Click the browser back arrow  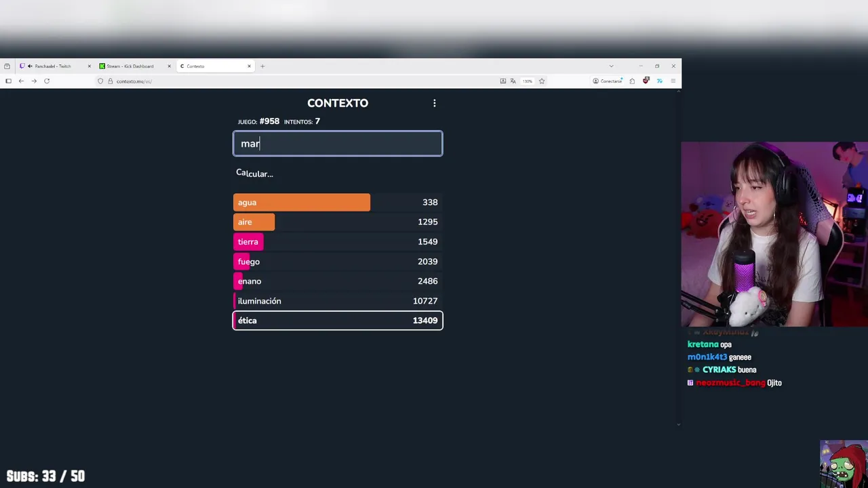[21, 81]
